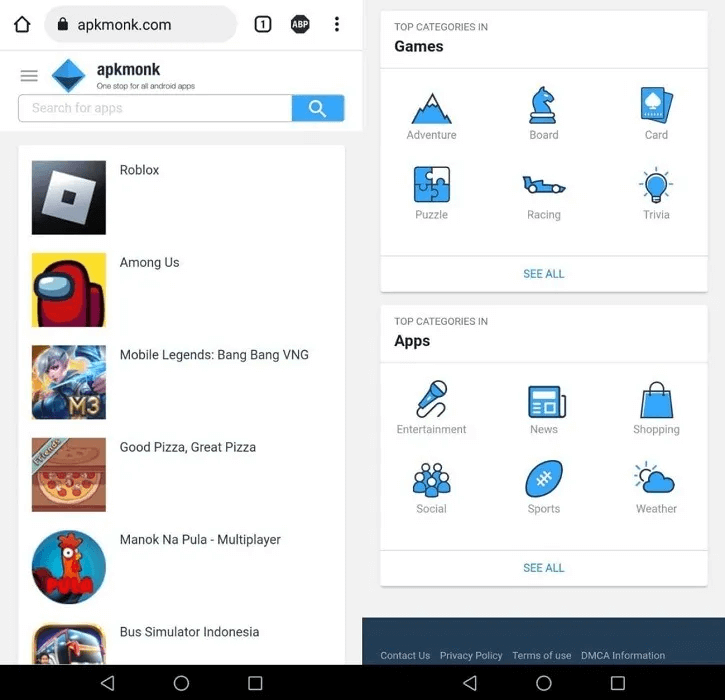Select the Entertainment microphone icon
This screenshot has height=700, width=725.
(x=431, y=399)
